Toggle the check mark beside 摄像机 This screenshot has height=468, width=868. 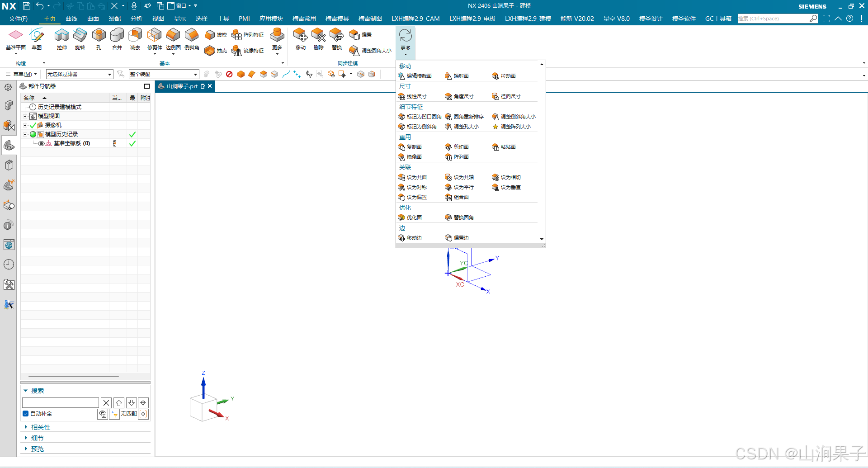point(33,125)
